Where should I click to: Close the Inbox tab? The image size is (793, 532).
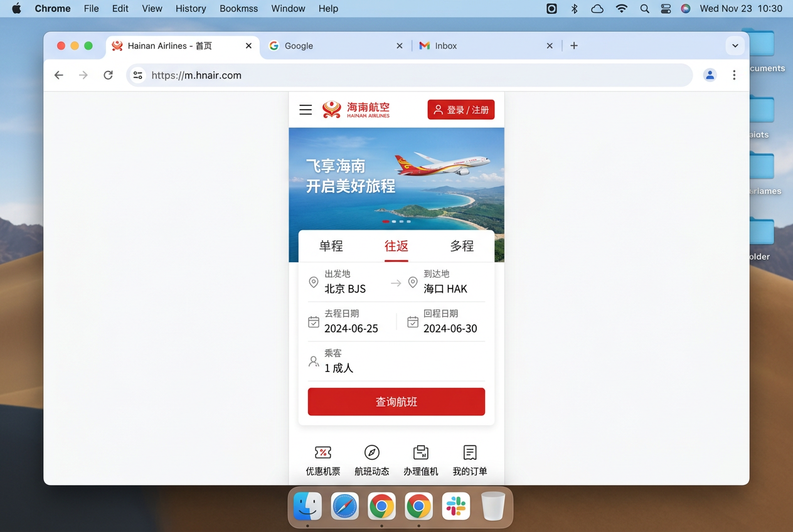point(550,46)
